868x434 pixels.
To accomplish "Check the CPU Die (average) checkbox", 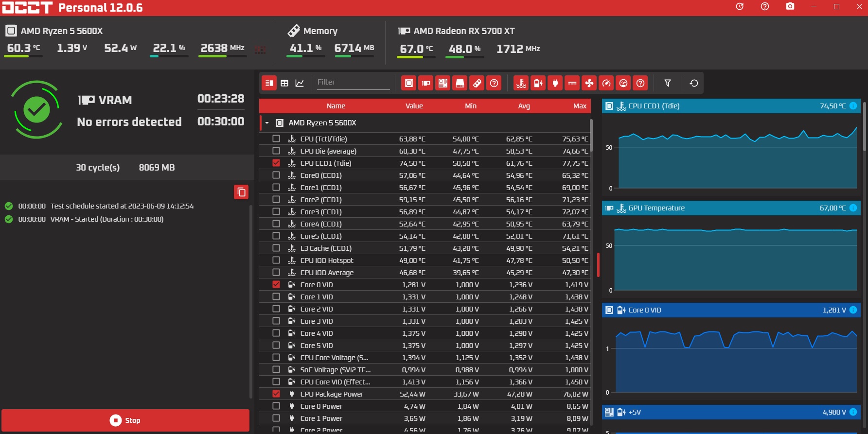I will click(x=276, y=151).
